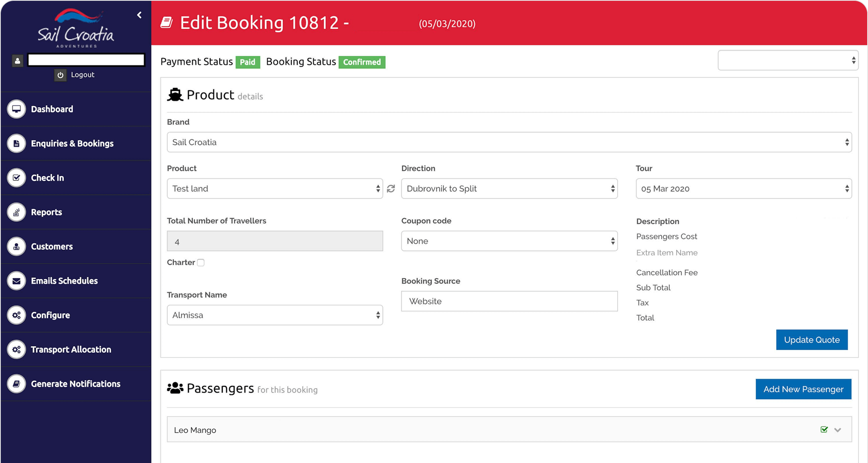Click the Confirmed booking status badge

(x=362, y=62)
